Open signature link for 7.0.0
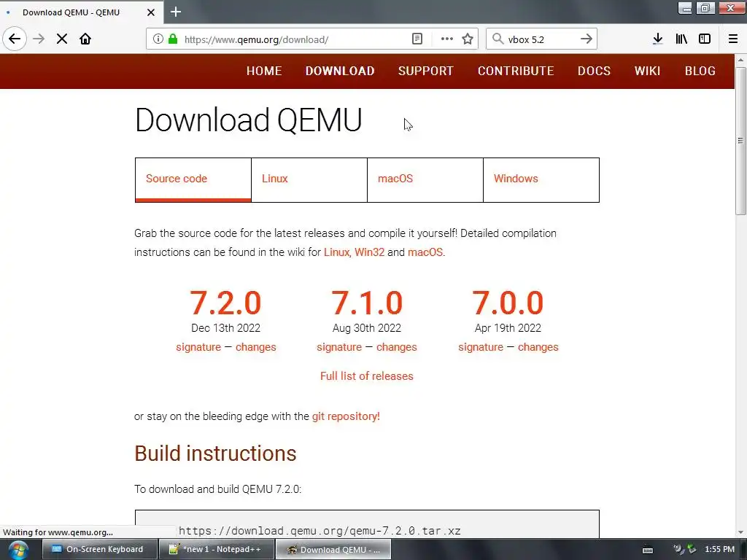 481,347
